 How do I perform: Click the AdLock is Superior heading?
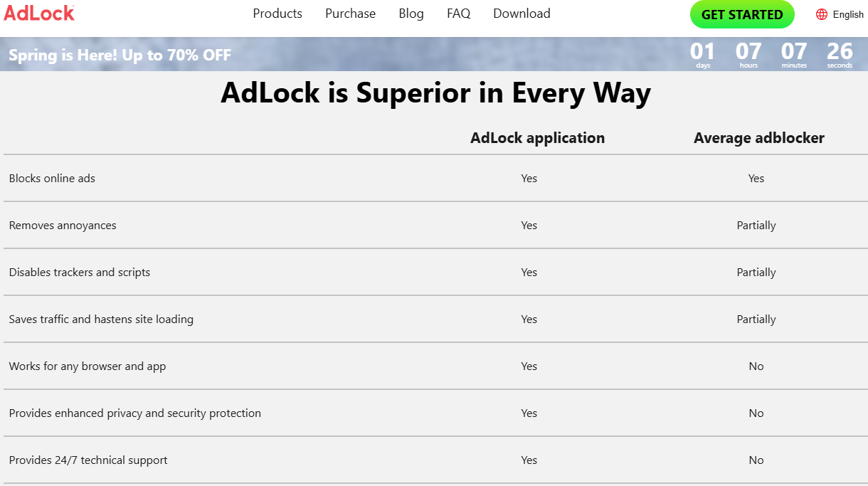(x=435, y=93)
